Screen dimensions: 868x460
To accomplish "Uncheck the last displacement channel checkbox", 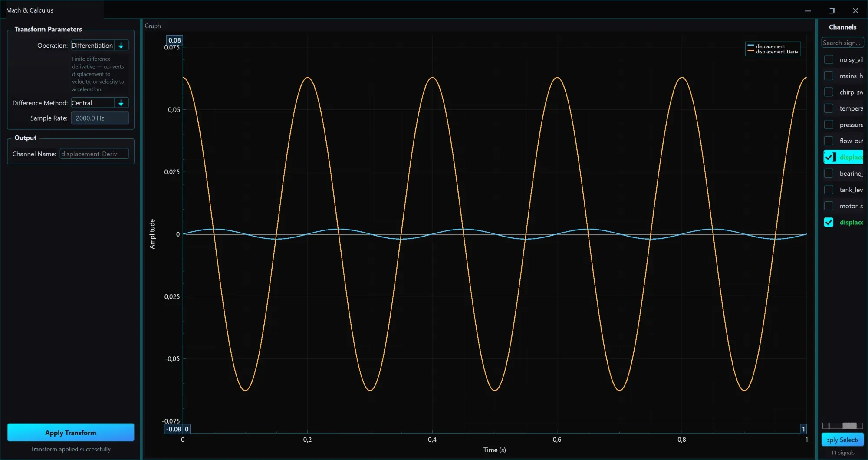I will pyautogui.click(x=829, y=222).
